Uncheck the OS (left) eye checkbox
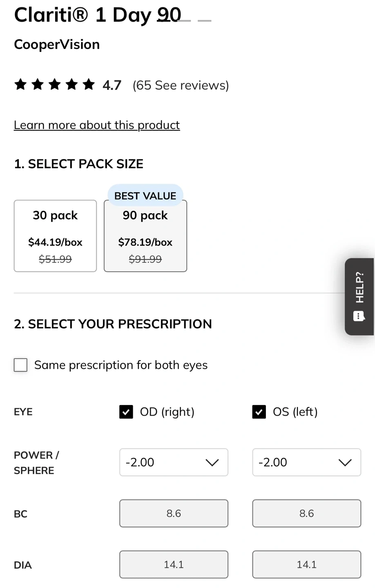This screenshot has width=375, height=588. (259, 412)
